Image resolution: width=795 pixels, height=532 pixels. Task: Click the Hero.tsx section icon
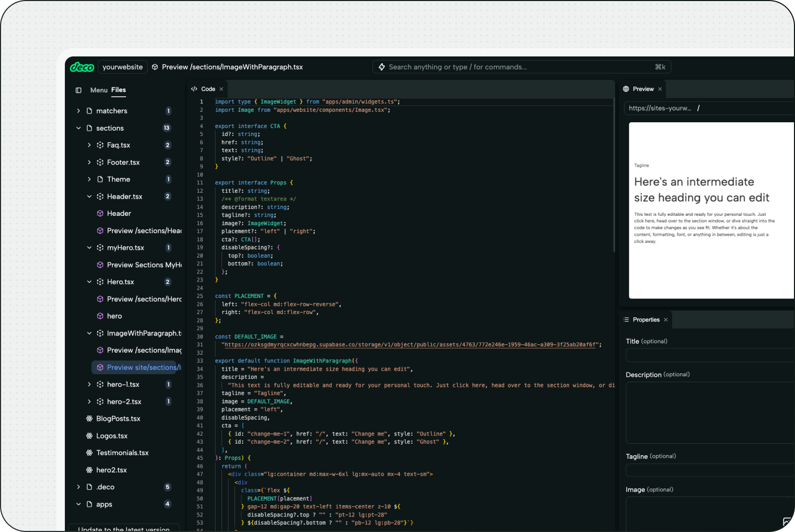(100, 282)
